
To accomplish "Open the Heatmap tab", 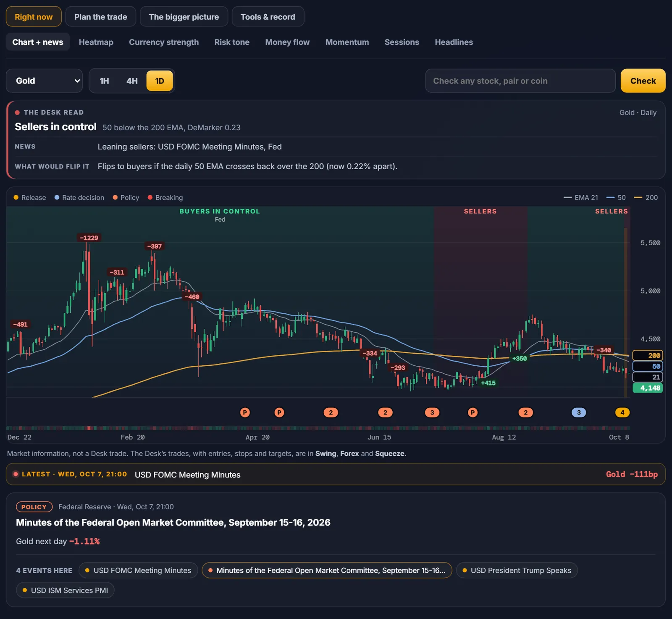I will 96,42.
